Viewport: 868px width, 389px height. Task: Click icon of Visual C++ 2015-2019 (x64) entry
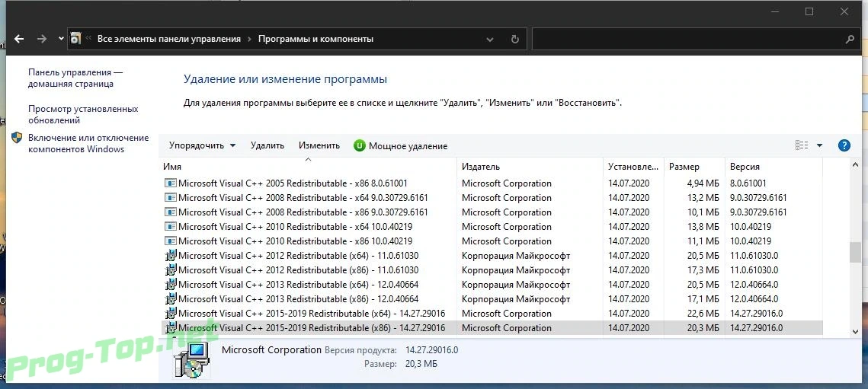171,313
